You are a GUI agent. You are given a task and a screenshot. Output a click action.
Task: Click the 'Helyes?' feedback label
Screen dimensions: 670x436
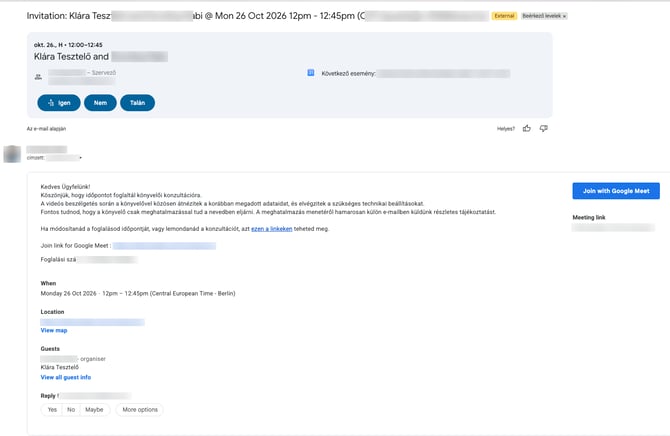[x=506, y=129]
